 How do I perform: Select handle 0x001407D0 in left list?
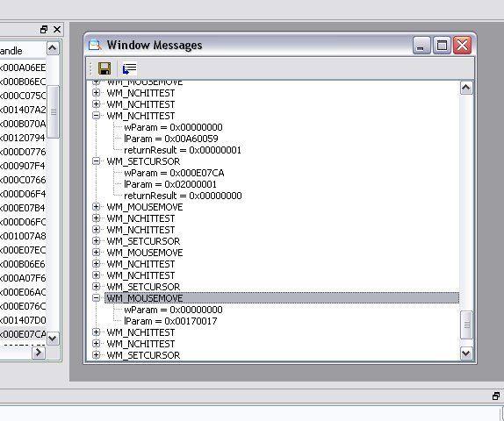coord(23,320)
